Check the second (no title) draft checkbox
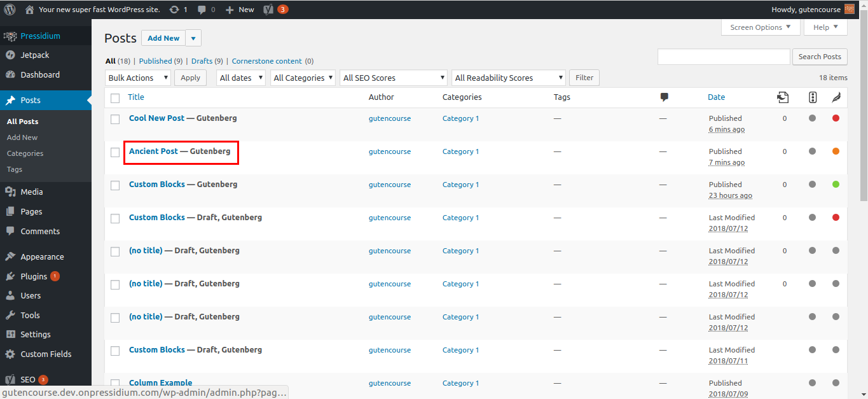 115,284
